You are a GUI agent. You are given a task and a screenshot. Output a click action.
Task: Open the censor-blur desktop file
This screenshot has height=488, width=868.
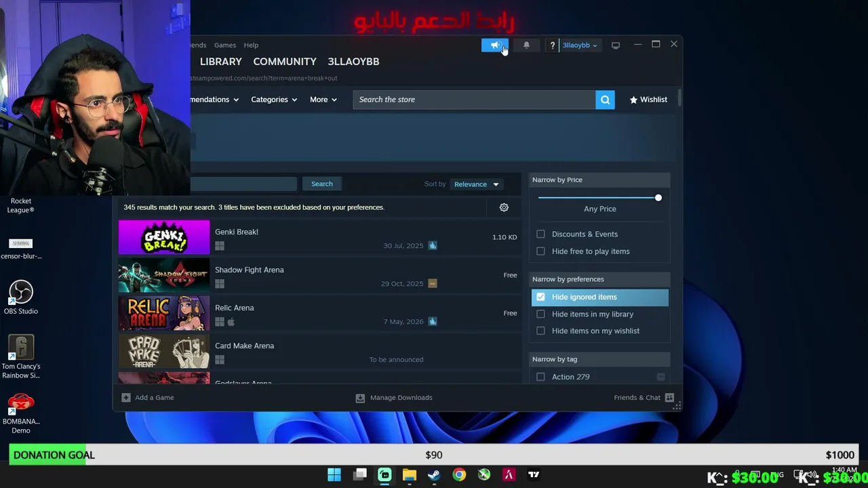[21, 248]
